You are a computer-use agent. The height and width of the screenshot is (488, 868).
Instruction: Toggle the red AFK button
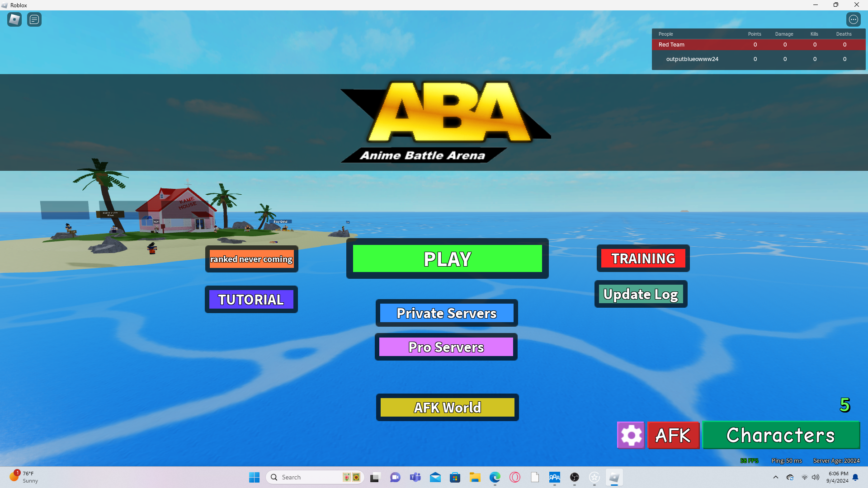click(x=673, y=436)
